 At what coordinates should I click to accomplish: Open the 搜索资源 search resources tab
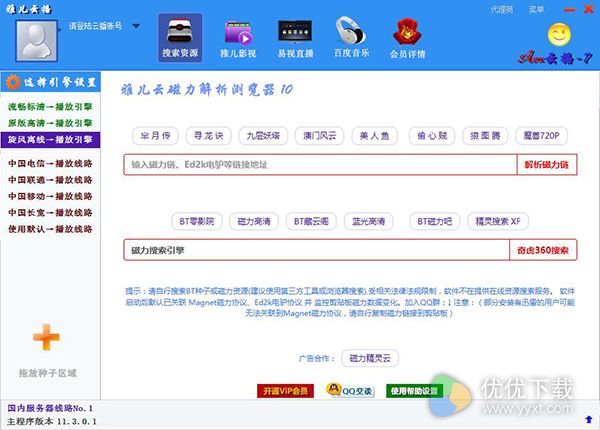point(180,38)
